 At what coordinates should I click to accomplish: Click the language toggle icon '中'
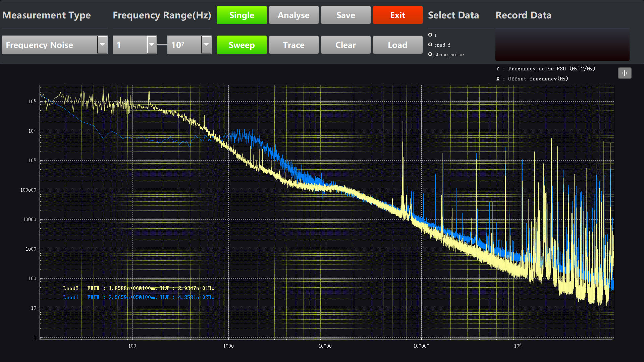click(625, 73)
